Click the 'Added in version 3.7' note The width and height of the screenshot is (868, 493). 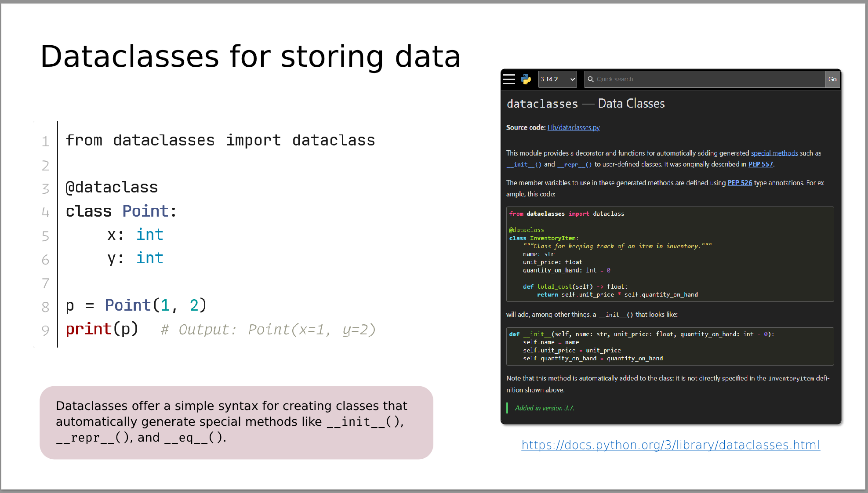544,408
